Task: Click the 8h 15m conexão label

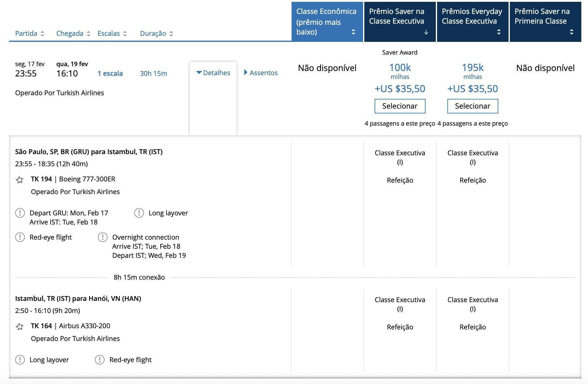Action: pos(139,277)
